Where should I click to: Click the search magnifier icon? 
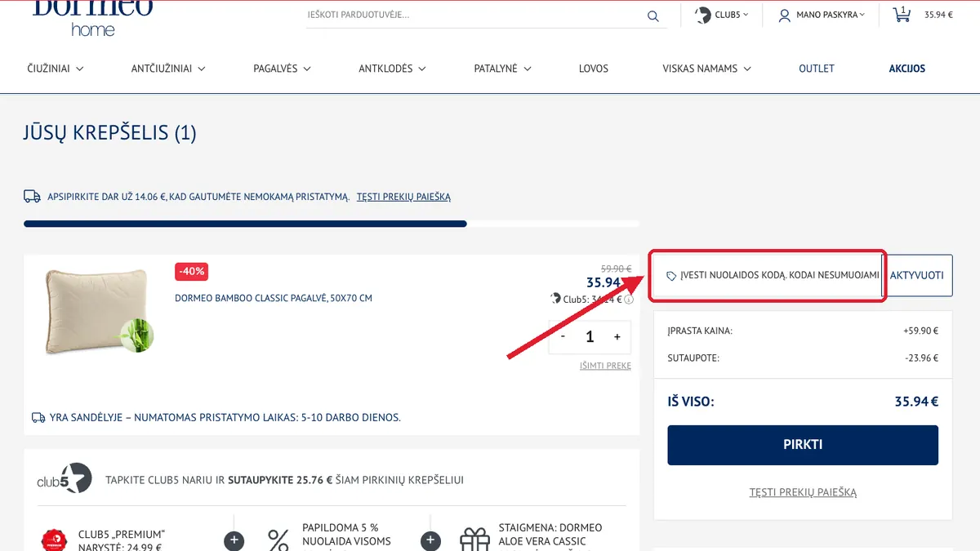653,16
